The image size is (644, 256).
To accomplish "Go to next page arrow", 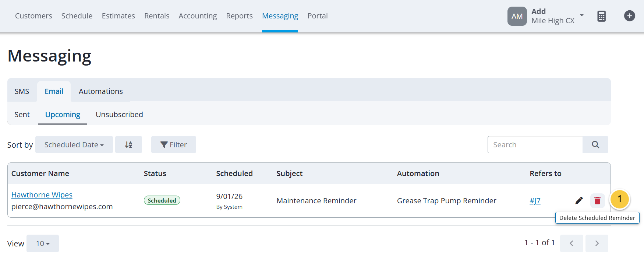I will pos(597,243).
